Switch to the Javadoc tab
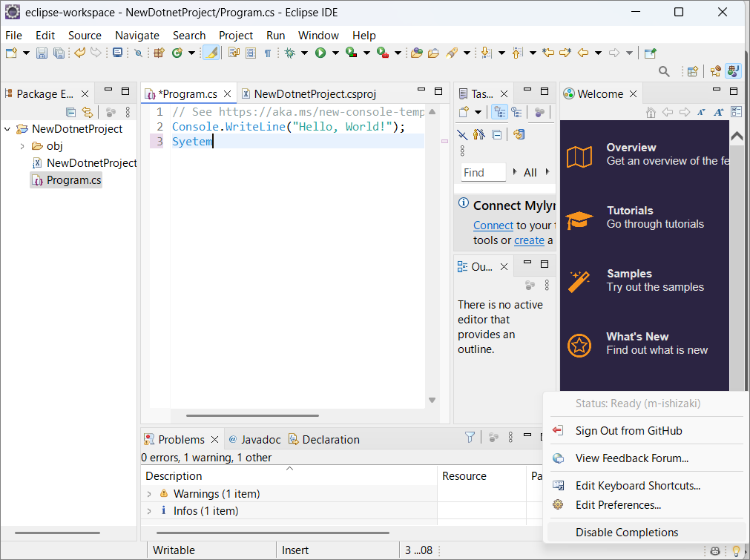750x560 pixels. [255, 440]
